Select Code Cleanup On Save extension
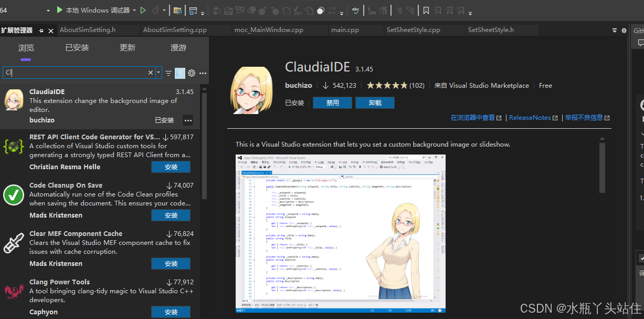The height and width of the screenshot is (319, 644). (100, 201)
